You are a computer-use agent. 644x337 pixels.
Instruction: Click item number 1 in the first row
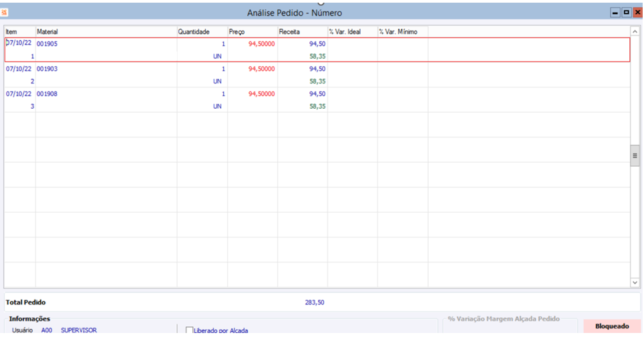pos(33,57)
